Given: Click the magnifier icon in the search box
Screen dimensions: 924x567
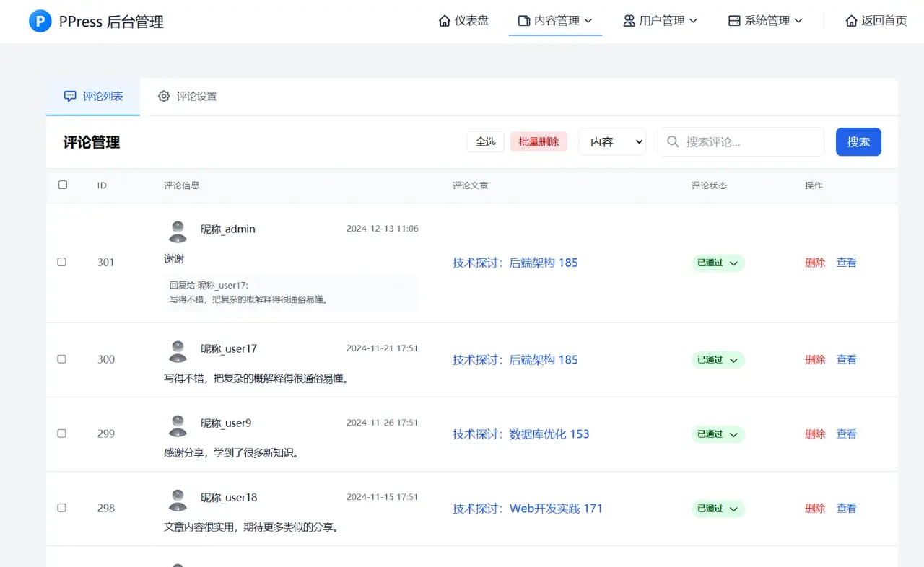Looking at the screenshot, I should coord(672,141).
